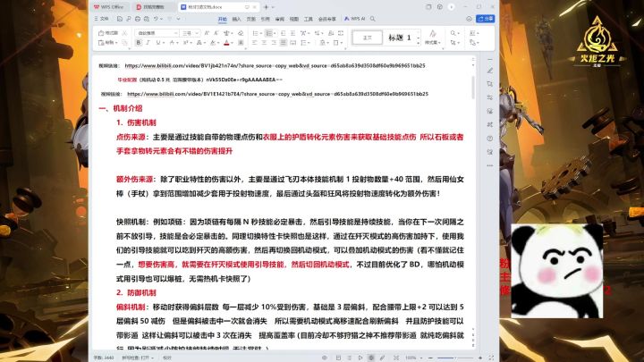The width and height of the screenshot is (644, 362).
Task: Click the find and replace magnifier icon
Action: pos(453,33)
